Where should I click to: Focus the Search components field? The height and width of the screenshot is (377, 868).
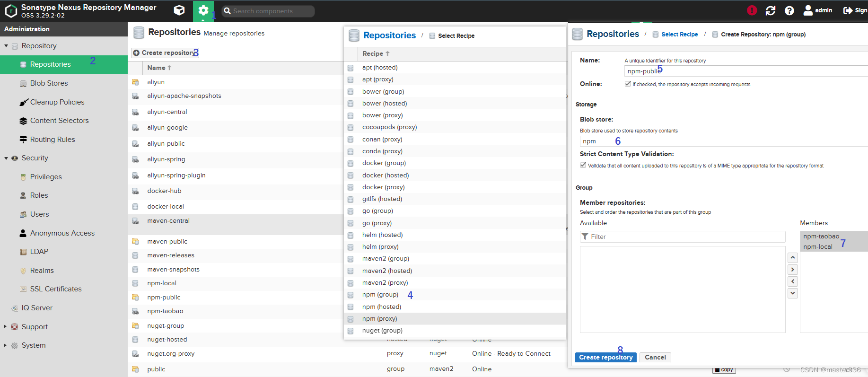(268, 11)
